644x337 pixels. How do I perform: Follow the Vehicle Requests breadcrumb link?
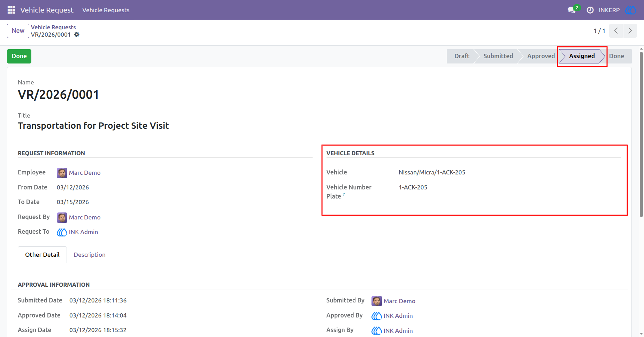(53, 27)
